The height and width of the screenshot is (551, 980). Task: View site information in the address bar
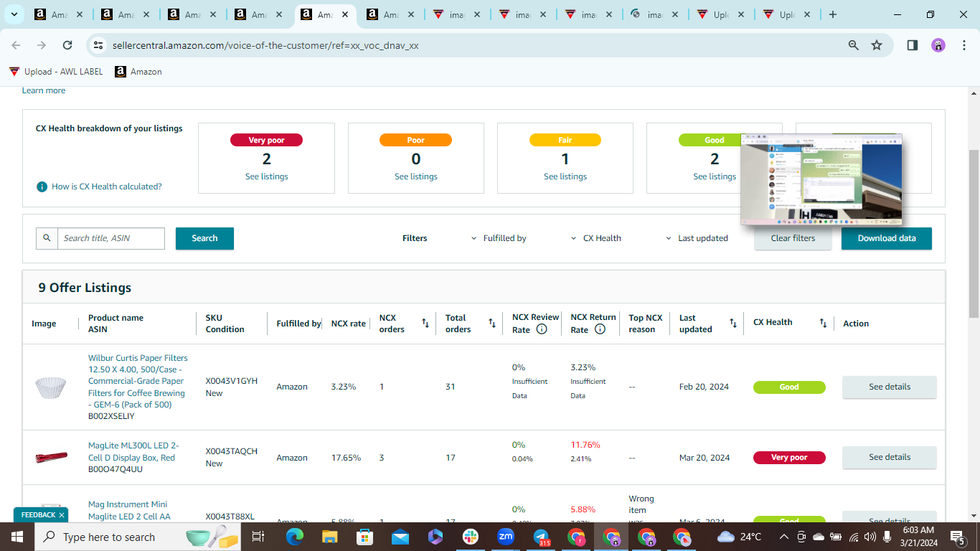point(99,45)
